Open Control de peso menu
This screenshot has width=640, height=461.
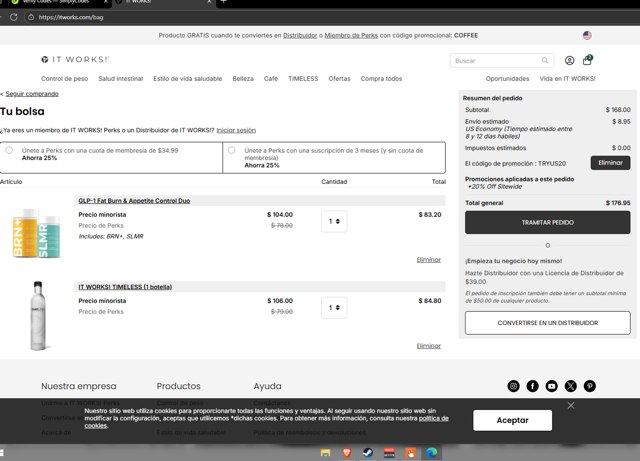64,78
